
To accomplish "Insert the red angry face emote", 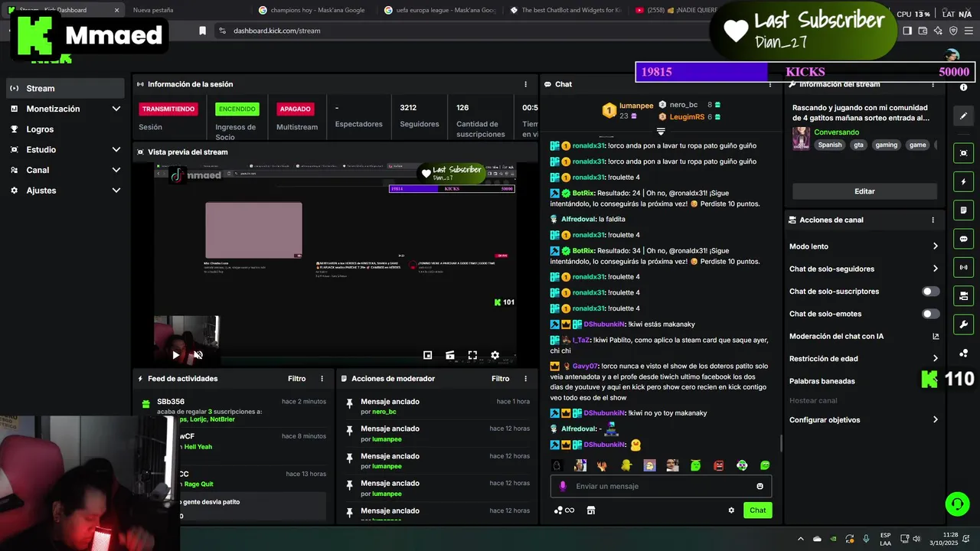I will click(719, 465).
